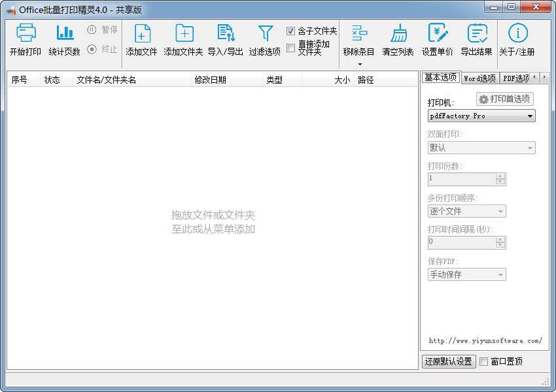Open the 保存PDF 手动保存 dropdown

466,274
